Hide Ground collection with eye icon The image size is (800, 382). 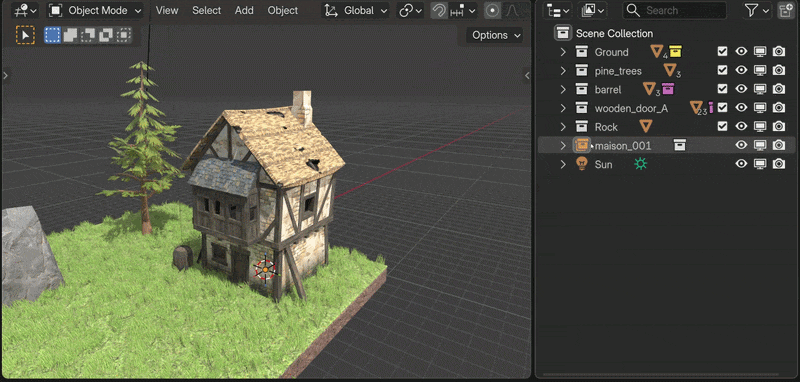click(741, 52)
